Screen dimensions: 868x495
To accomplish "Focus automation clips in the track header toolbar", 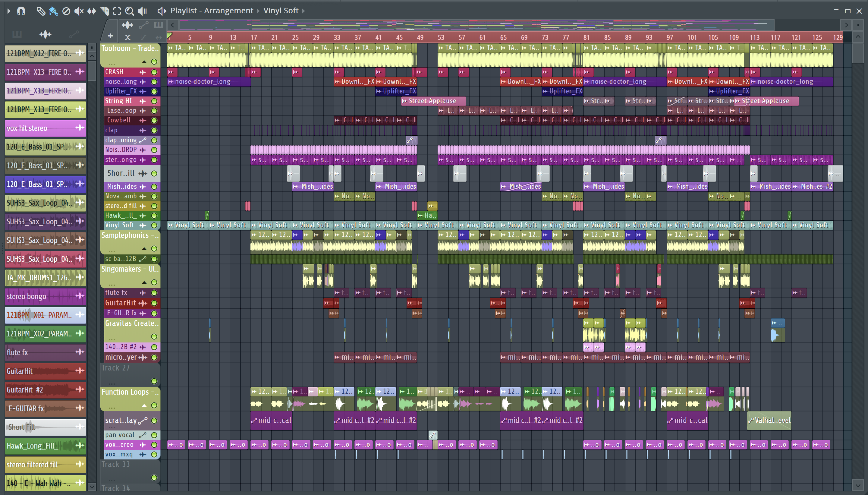I will 144,25.
